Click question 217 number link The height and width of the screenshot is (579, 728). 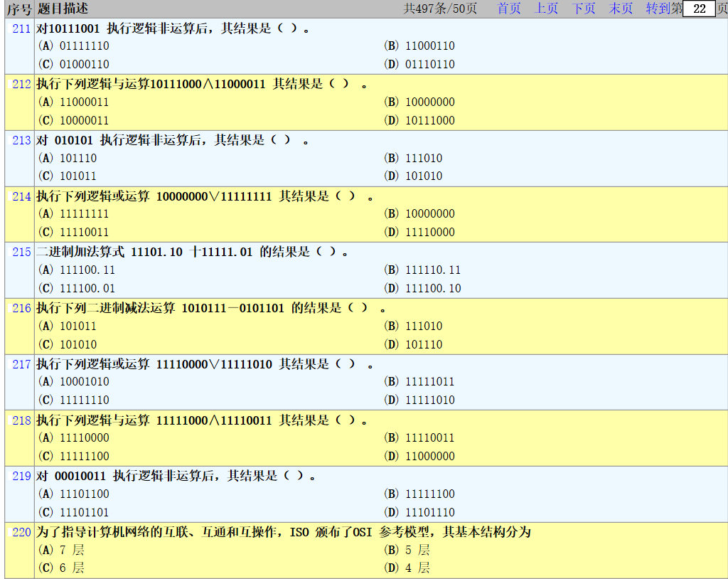coord(21,364)
